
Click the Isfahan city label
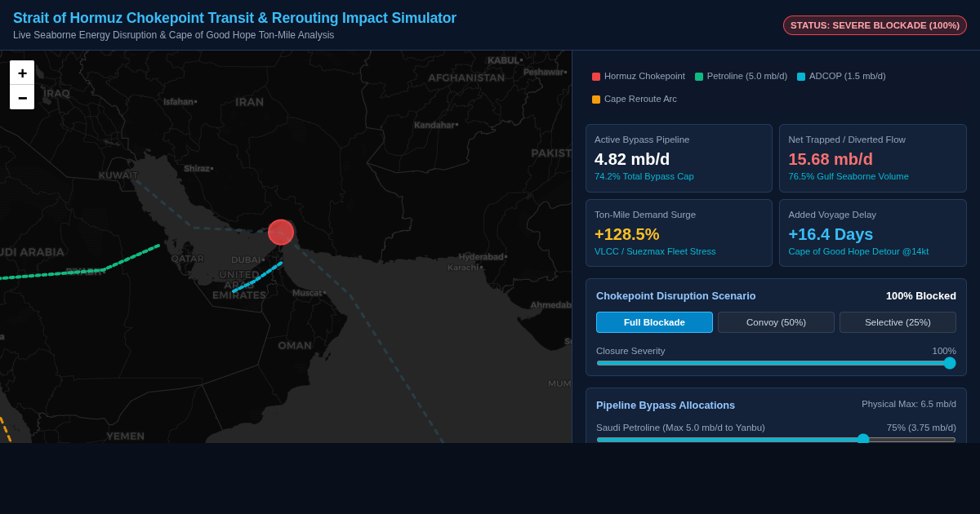pyautogui.click(x=180, y=102)
